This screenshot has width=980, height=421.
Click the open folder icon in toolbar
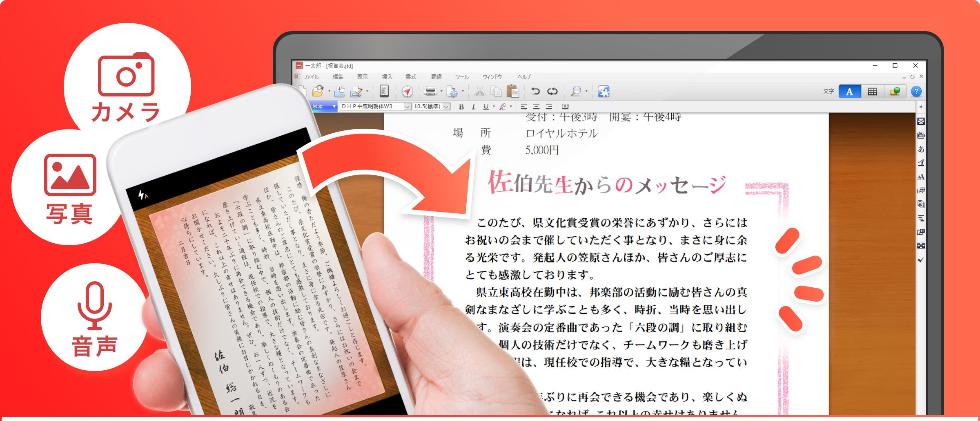[x=318, y=91]
